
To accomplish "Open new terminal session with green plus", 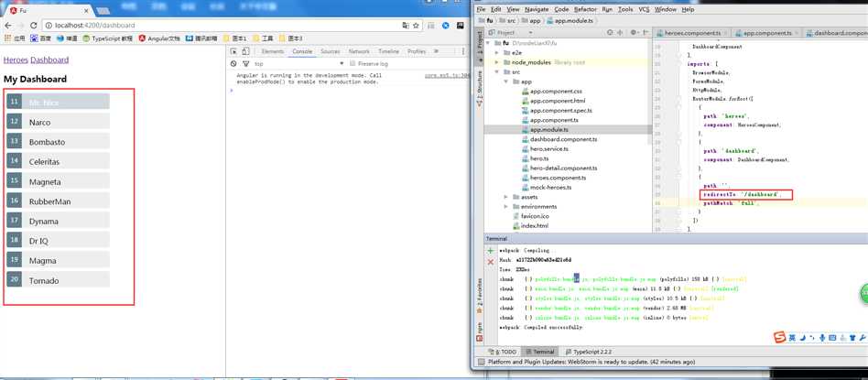I will click(490, 251).
